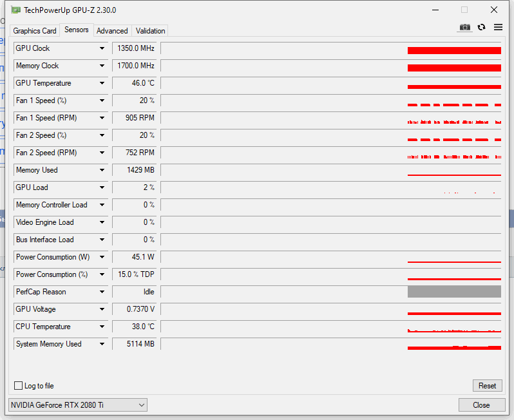Open the Validation tab

[150, 31]
